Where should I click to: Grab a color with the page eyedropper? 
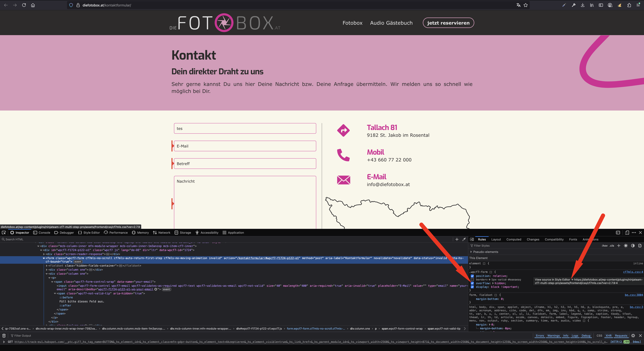[464, 239]
